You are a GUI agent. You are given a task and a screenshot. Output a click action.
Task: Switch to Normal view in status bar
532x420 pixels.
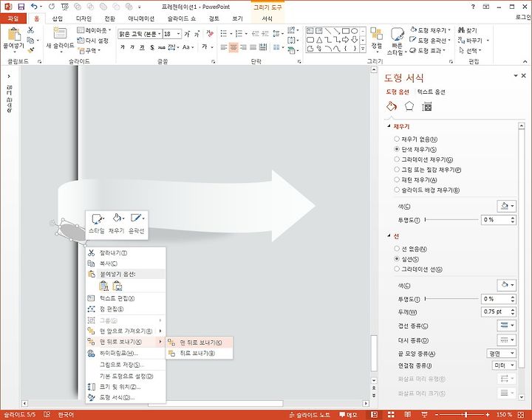pyautogui.click(x=374, y=415)
